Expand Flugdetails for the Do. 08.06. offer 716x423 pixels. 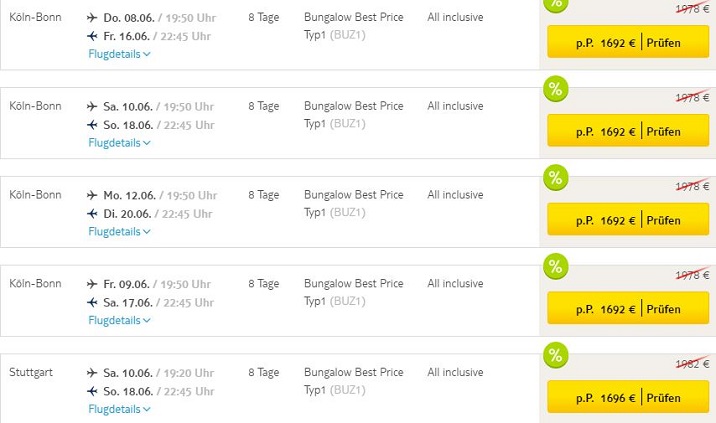pos(119,54)
